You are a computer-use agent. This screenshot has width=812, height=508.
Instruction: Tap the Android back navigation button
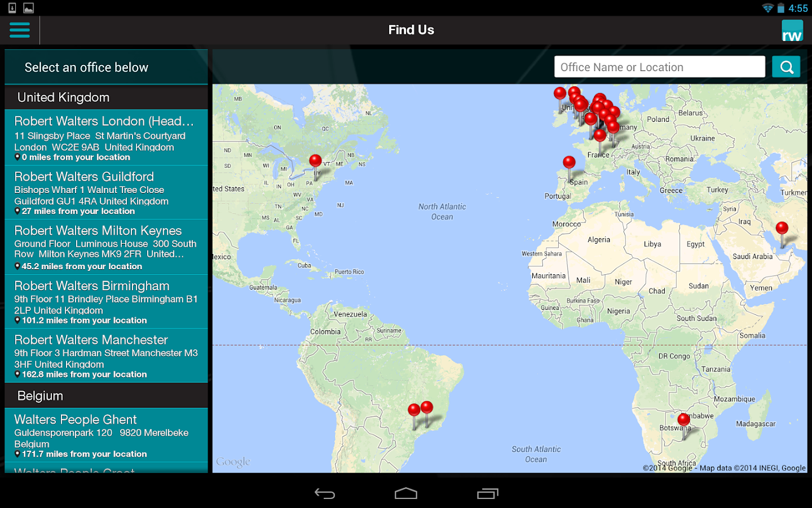coord(325,494)
